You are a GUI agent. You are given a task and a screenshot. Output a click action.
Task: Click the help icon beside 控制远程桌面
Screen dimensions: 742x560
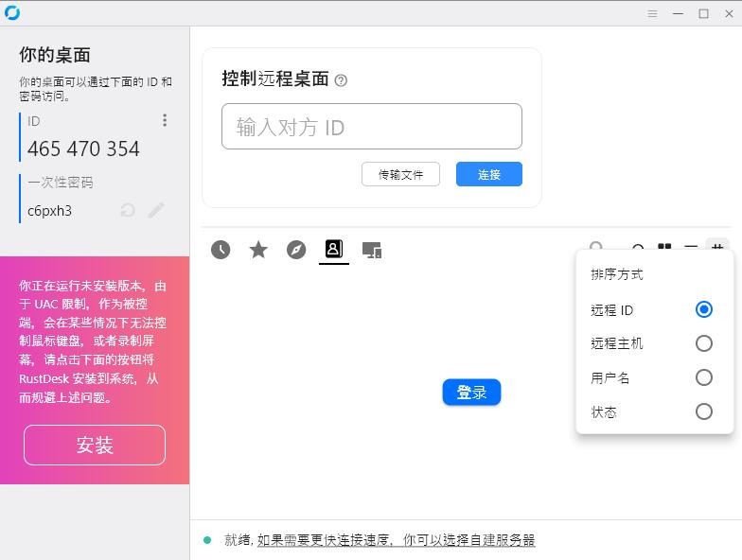pyautogui.click(x=341, y=80)
